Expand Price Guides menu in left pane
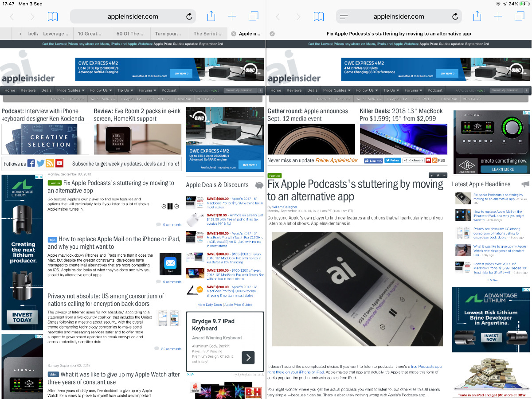 pyautogui.click(x=71, y=90)
